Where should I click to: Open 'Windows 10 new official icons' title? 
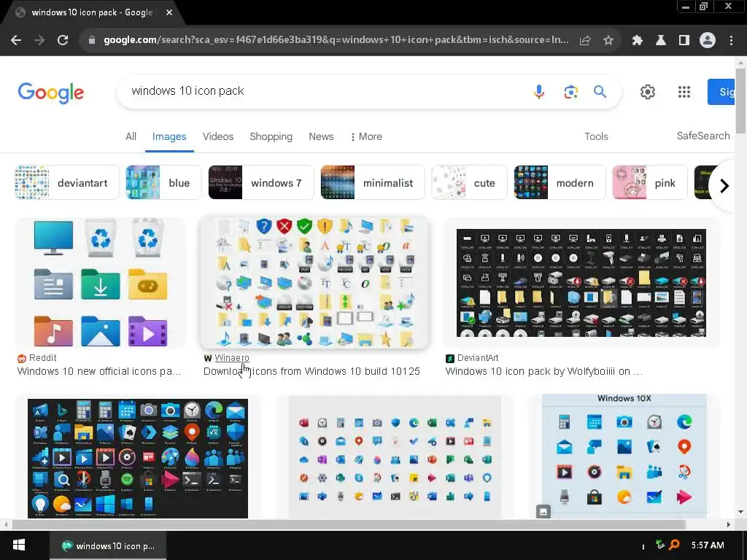tap(99, 371)
